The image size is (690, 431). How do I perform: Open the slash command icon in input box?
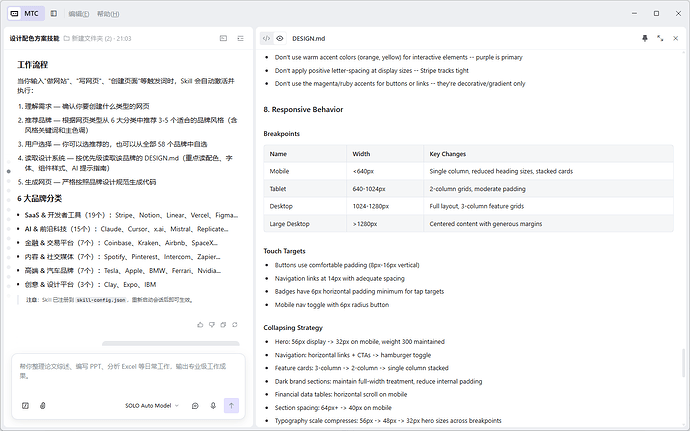[x=26, y=405]
